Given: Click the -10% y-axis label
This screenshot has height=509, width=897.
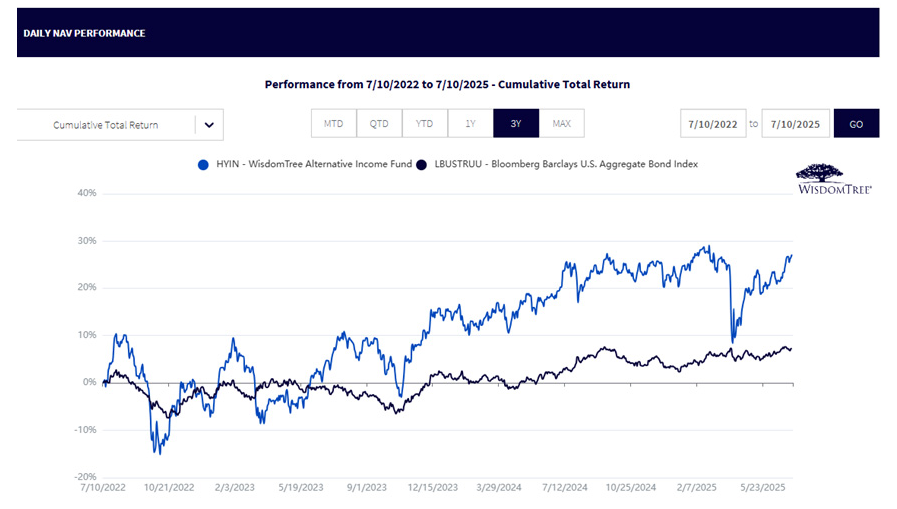Looking at the screenshot, I should [x=85, y=430].
